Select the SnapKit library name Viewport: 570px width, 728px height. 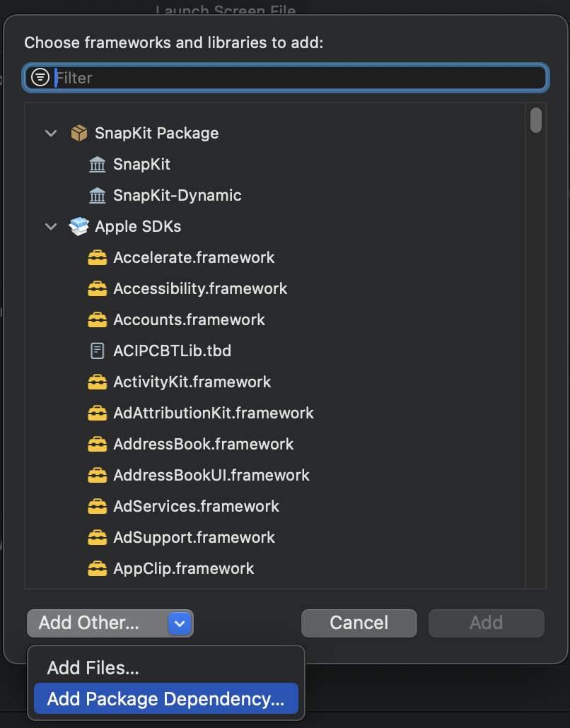[x=141, y=165]
